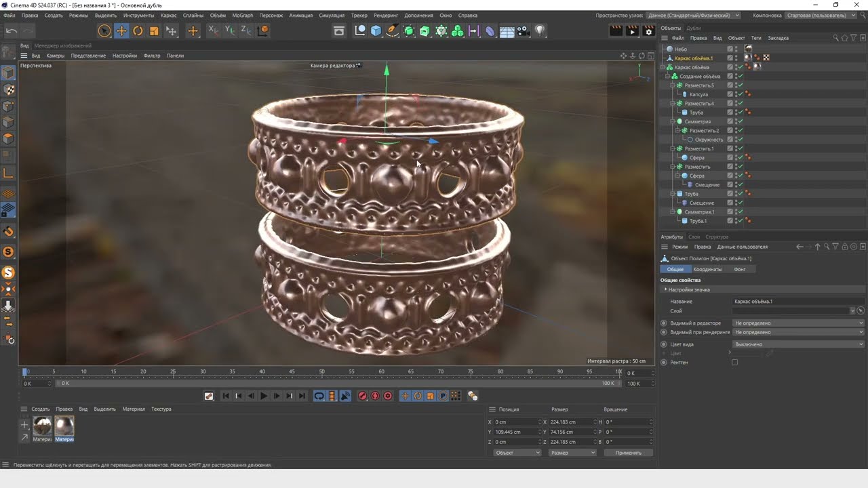Image resolution: width=868 pixels, height=488 pixels.
Task: Open Видимый при рендеринге dropdown
Action: [799, 332]
